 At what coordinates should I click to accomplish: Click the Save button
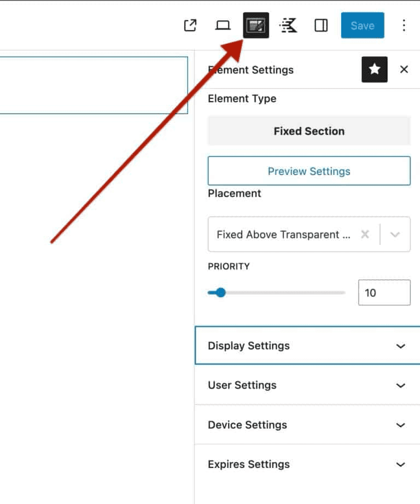click(363, 26)
